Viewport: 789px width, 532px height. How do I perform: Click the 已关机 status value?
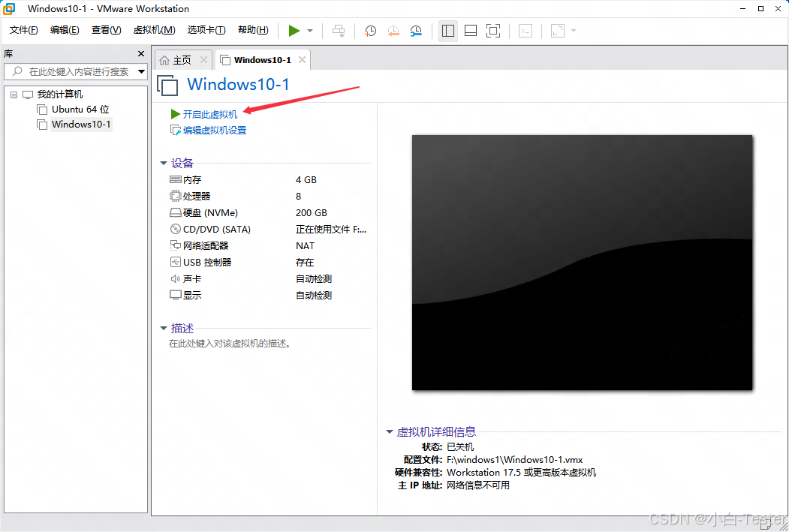pos(460,447)
